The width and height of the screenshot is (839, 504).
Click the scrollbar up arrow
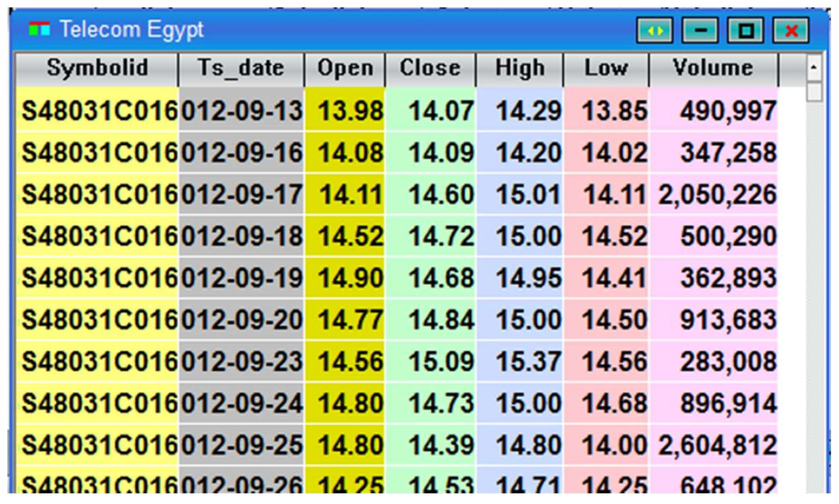(814, 68)
